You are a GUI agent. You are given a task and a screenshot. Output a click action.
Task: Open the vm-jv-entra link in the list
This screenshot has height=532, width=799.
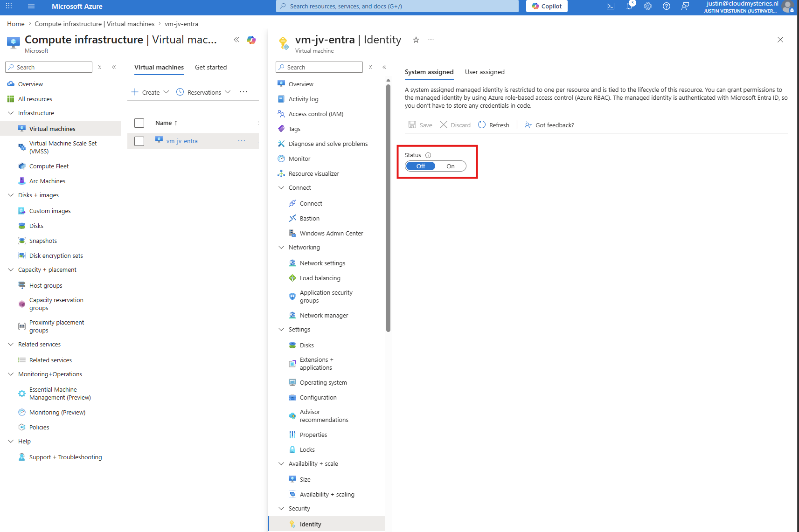[182, 141]
